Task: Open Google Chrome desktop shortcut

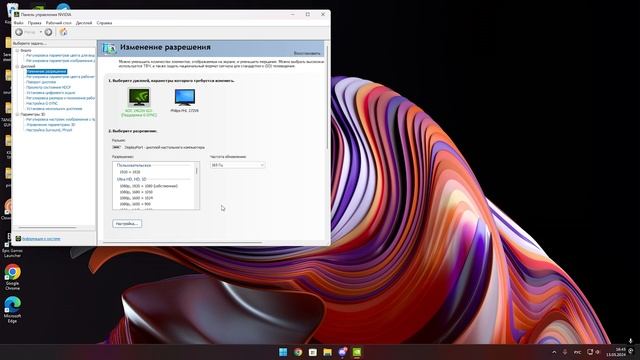Action: pos(12,277)
